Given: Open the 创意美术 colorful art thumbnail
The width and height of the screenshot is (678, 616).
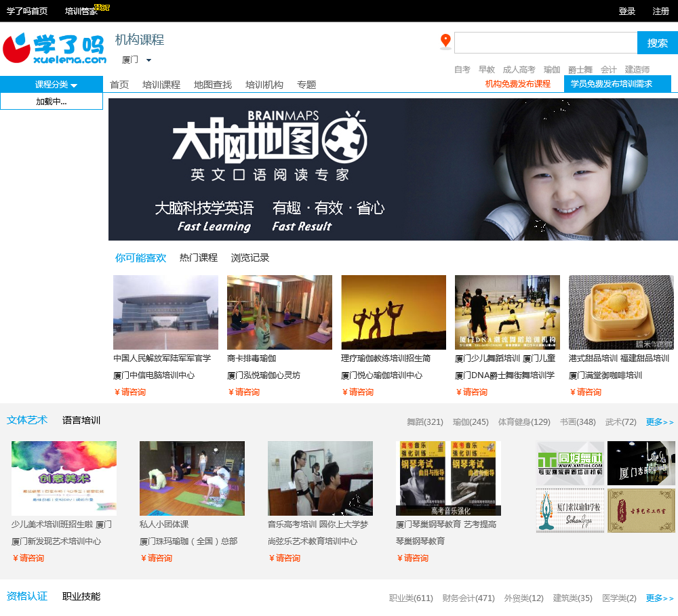Looking at the screenshot, I should [64, 478].
